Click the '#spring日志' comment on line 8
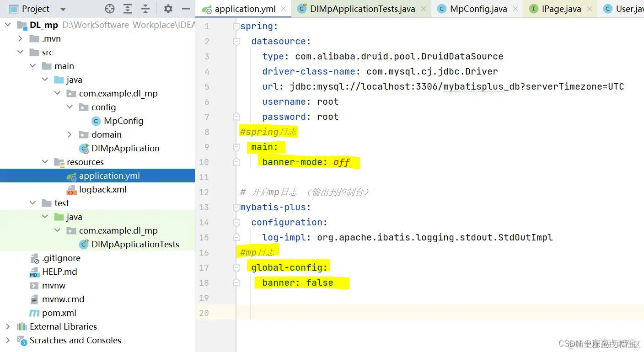This screenshot has width=644, height=352. click(x=268, y=132)
